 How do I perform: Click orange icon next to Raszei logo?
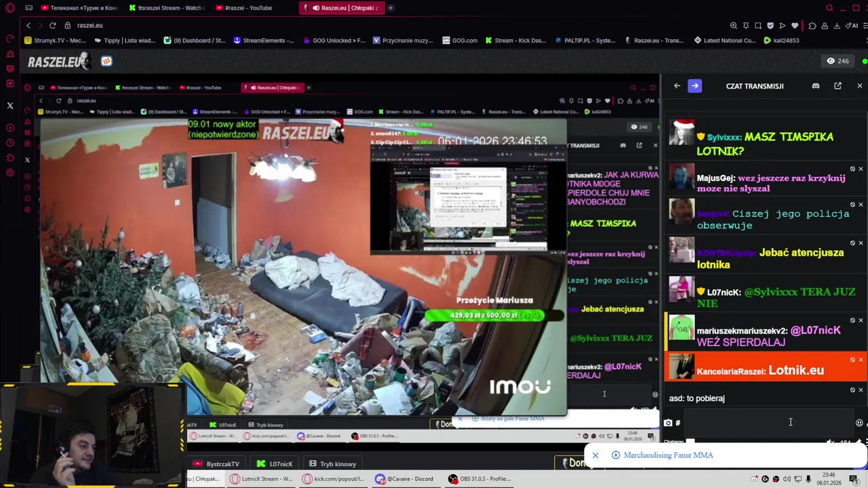click(x=106, y=61)
